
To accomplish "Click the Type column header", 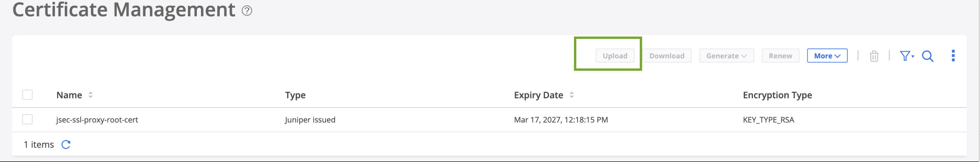I will (x=295, y=95).
